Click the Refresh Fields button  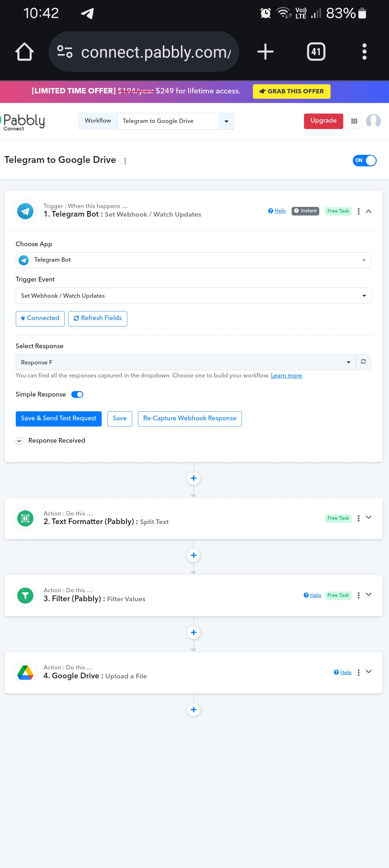[98, 319]
